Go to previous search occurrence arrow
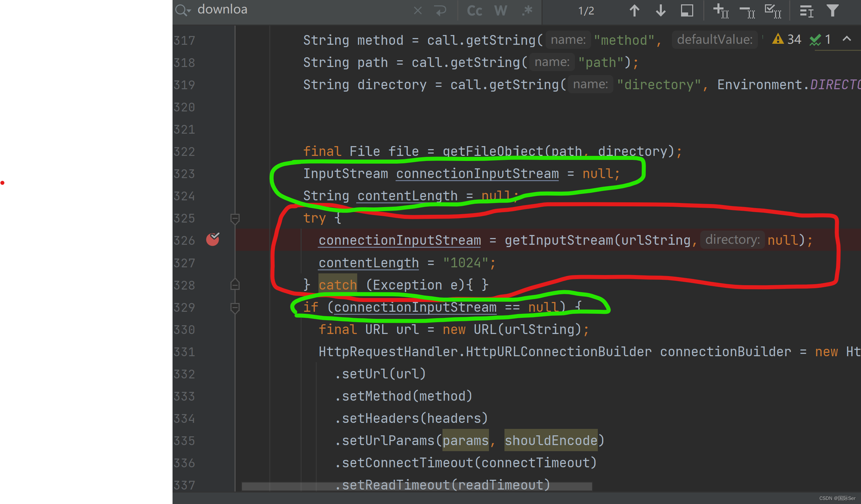Screen dimensions: 861x504 [x=634, y=10]
